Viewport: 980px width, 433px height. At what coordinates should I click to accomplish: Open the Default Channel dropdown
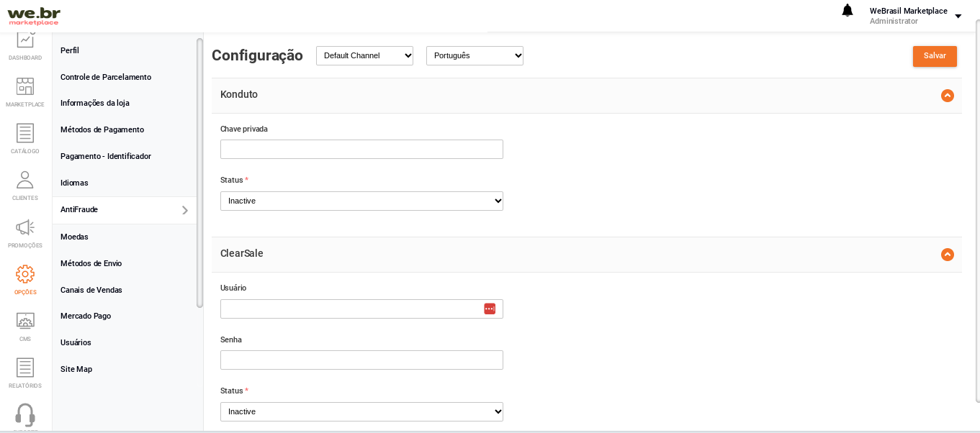364,55
